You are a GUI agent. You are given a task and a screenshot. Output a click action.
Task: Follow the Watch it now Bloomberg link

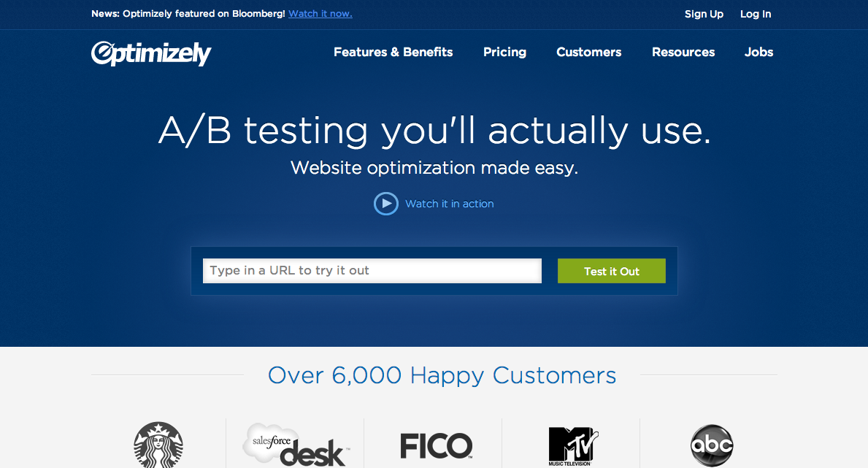coord(320,14)
